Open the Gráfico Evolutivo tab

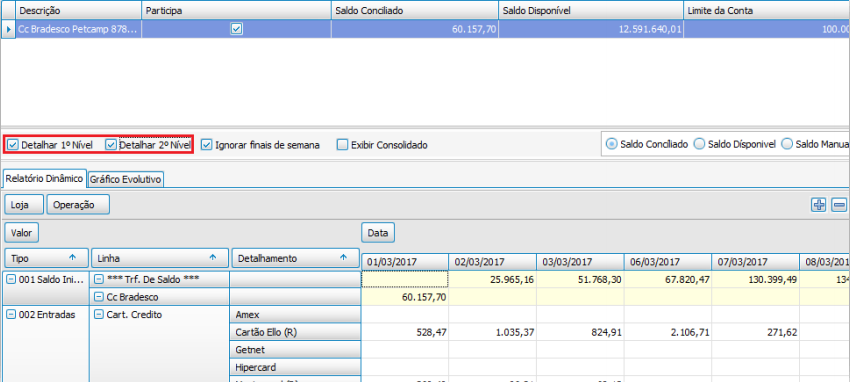[126, 179]
